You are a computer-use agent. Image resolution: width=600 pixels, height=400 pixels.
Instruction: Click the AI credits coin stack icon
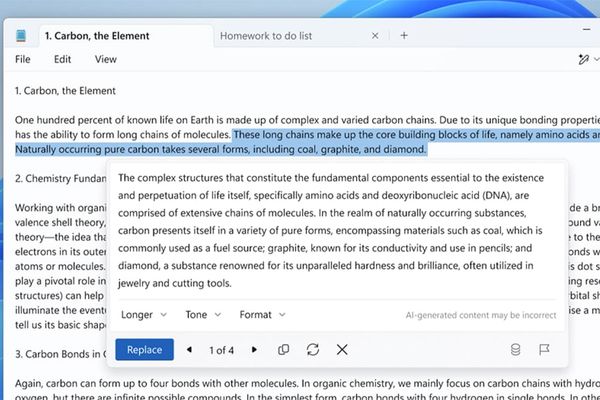click(x=515, y=349)
